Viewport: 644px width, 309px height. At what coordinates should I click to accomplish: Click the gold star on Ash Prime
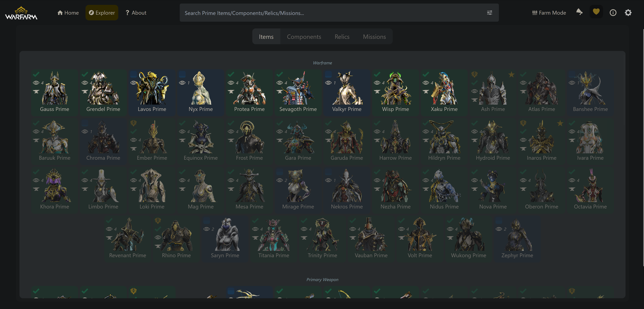pyautogui.click(x=511, y=74)
